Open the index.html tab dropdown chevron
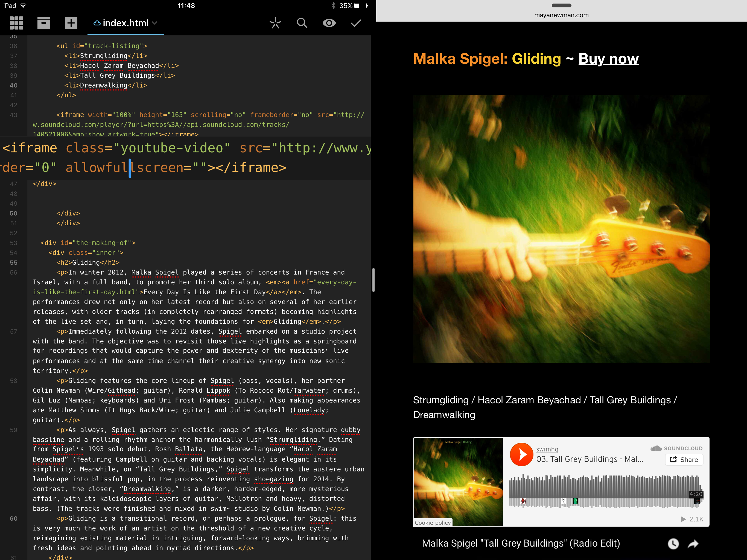 point(155,23)
